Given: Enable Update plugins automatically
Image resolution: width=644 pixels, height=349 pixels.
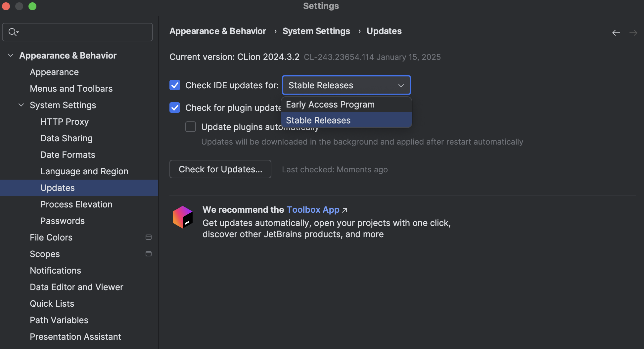Looking at the screenshot, I should (191, 127).
